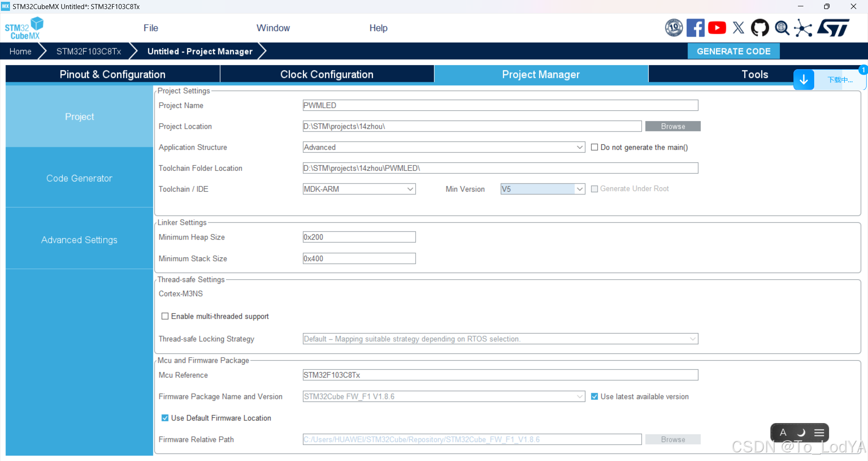Screen dimensions: 868x461
Task: Click the Firmware Relative Path field
Action: [472, 439]
